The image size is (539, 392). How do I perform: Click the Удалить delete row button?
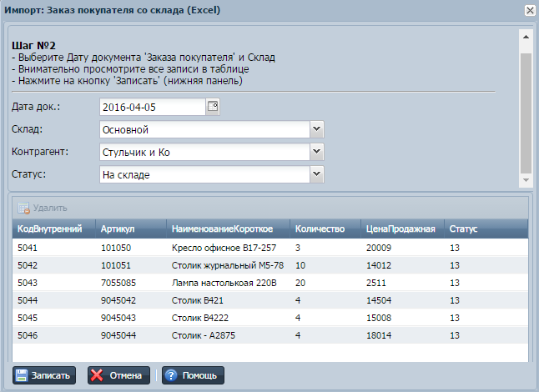[x=43, y=208]
